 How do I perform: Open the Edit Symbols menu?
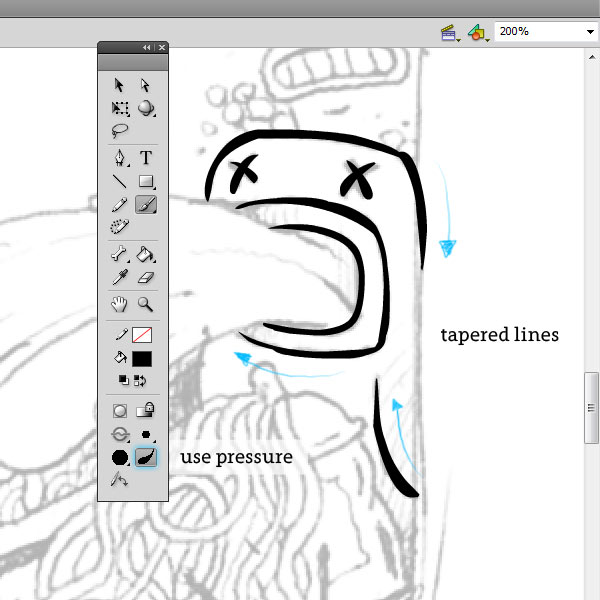click(478, 33)
